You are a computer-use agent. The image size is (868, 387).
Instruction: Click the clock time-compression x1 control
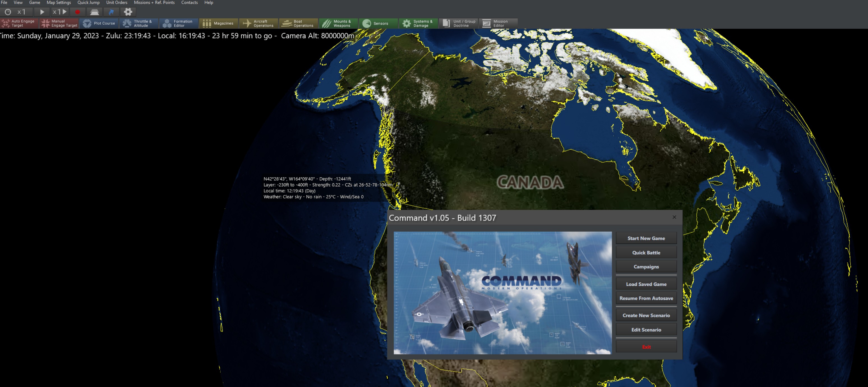pyautogui.click(x=16, y=12)
